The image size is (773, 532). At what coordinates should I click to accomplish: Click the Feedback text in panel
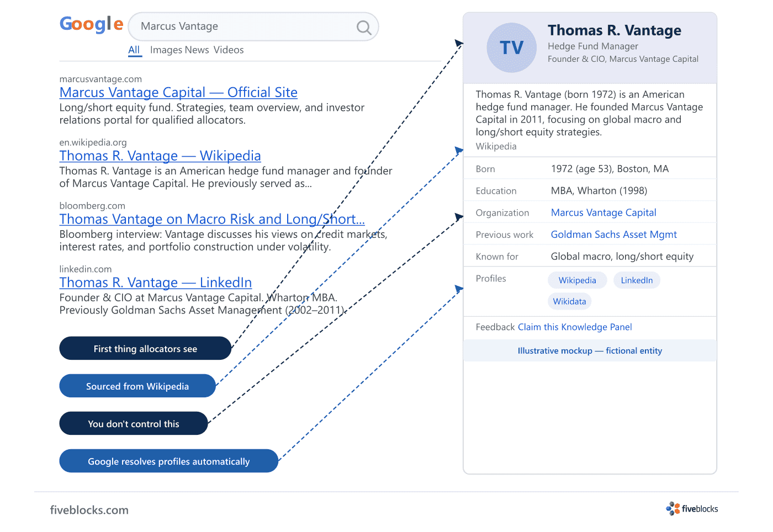coord(495,327)
